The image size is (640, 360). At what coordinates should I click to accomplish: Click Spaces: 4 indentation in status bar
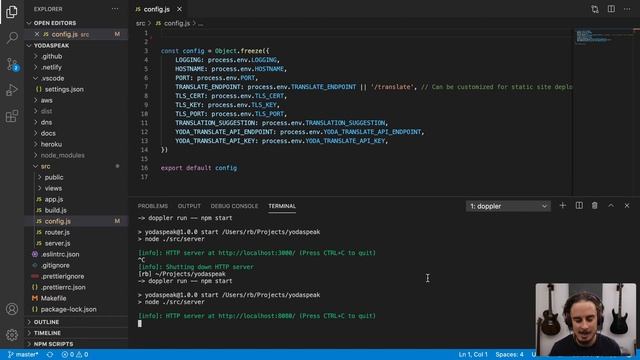coord(509,354)
